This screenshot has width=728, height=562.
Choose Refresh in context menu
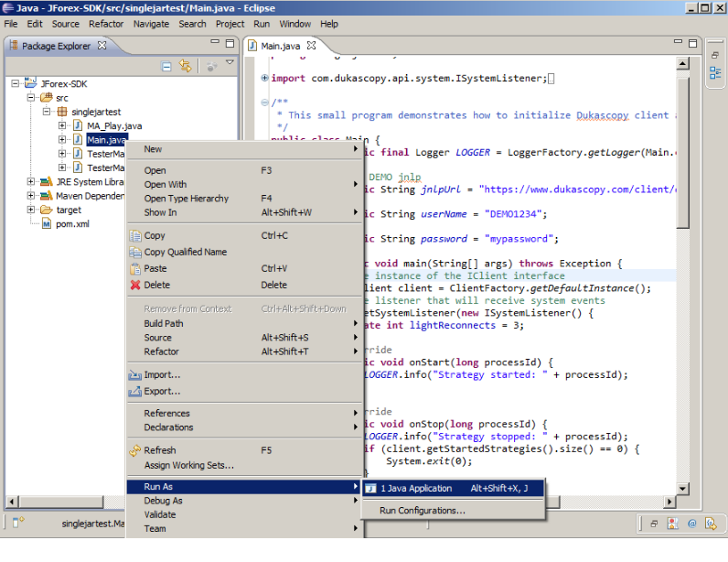pyautogui.click(x=244, y=450)
